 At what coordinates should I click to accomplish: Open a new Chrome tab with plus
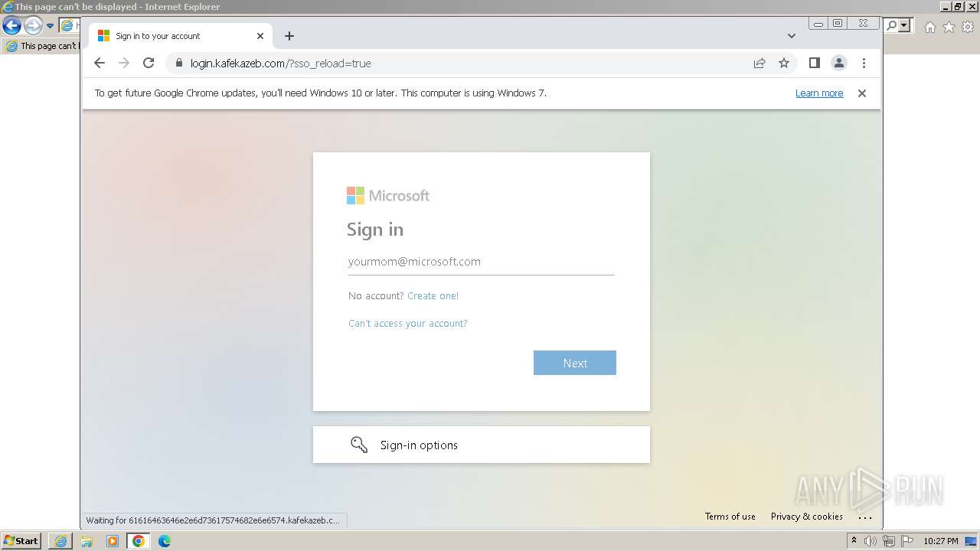(x=289, y=36)
